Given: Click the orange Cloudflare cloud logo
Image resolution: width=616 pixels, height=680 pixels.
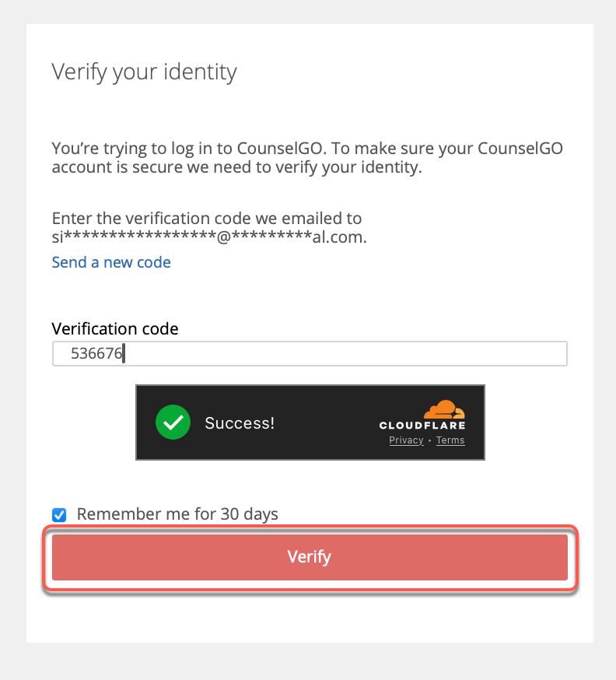Looking at the screenshot, I should coord(443,410).
